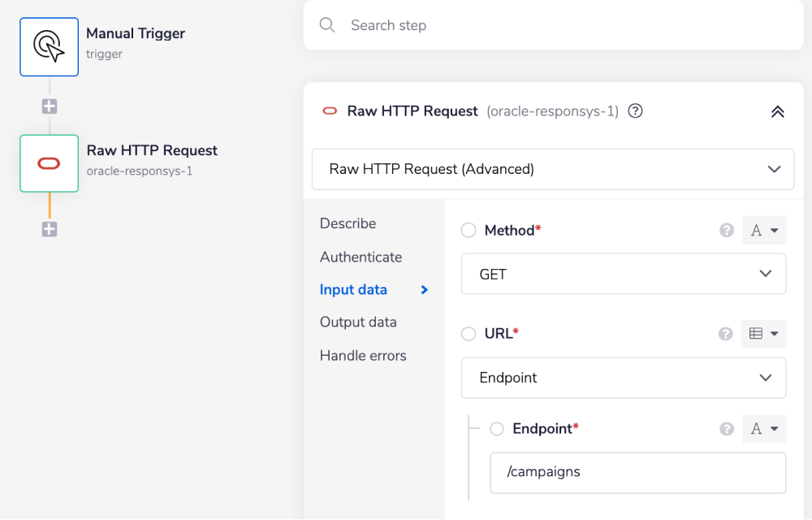Add a step below Raw HTTP Request
Screen dimensions: 812x520
(49, 229)
